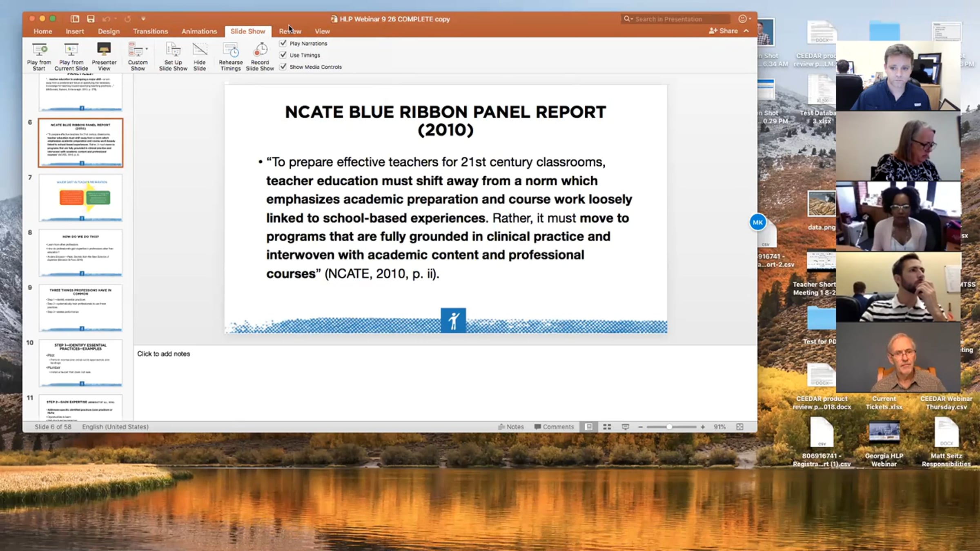Select slide 9 thumbnail
The height and width of the screenshot is (551, 980).
80,308
